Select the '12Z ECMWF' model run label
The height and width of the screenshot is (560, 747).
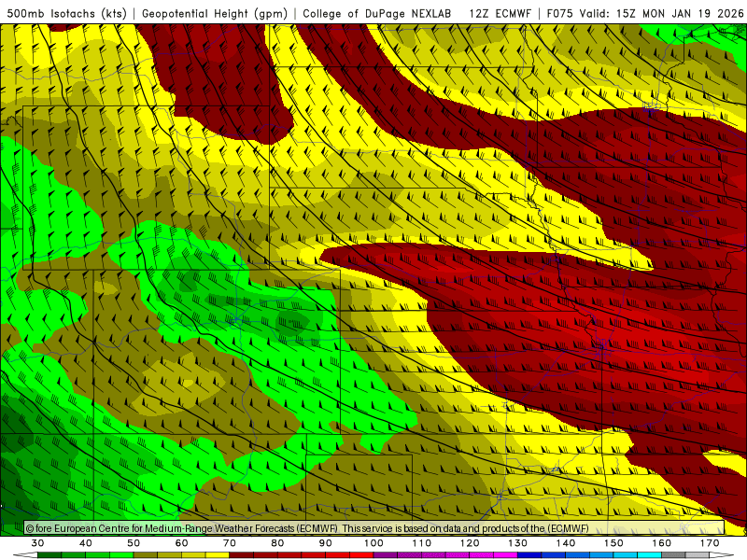[x=500, y=13]
